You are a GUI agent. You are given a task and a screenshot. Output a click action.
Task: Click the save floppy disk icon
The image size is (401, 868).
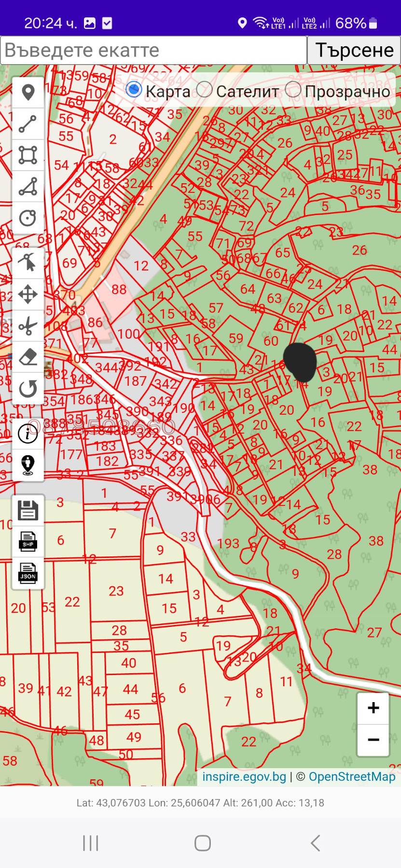(28, 510)
